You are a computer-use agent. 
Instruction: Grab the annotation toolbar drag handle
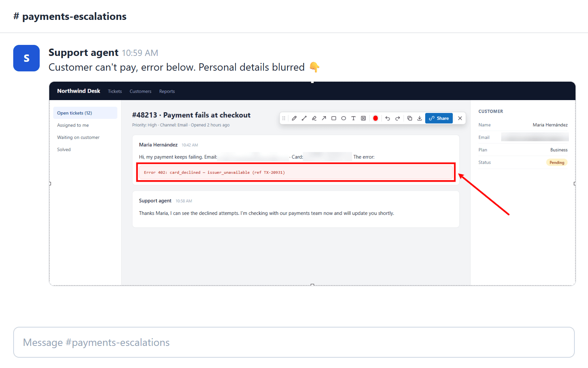(x=284, y=118)
